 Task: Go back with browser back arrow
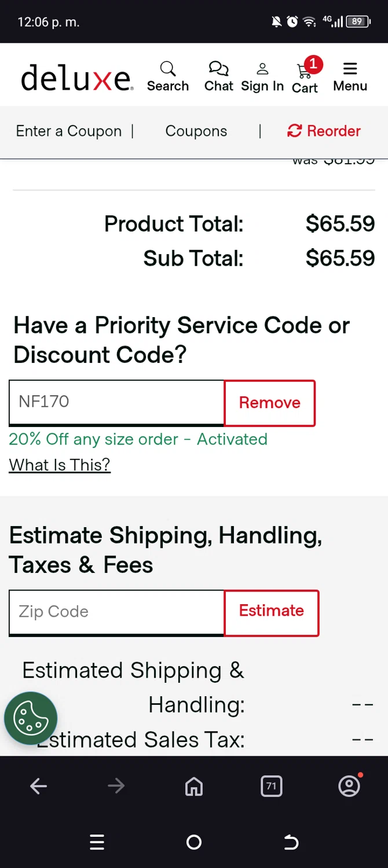(x=39, y=786)
